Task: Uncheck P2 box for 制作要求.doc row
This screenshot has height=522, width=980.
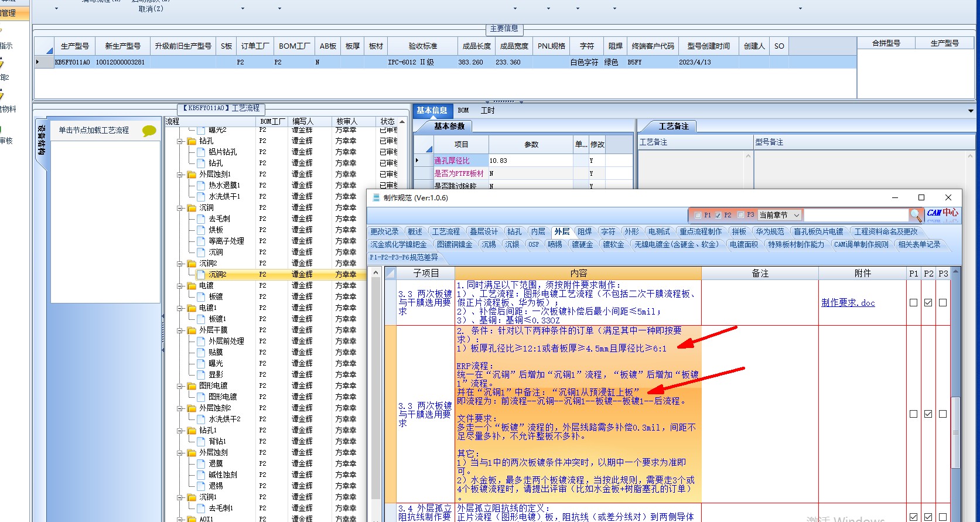Action: point(928,303)
